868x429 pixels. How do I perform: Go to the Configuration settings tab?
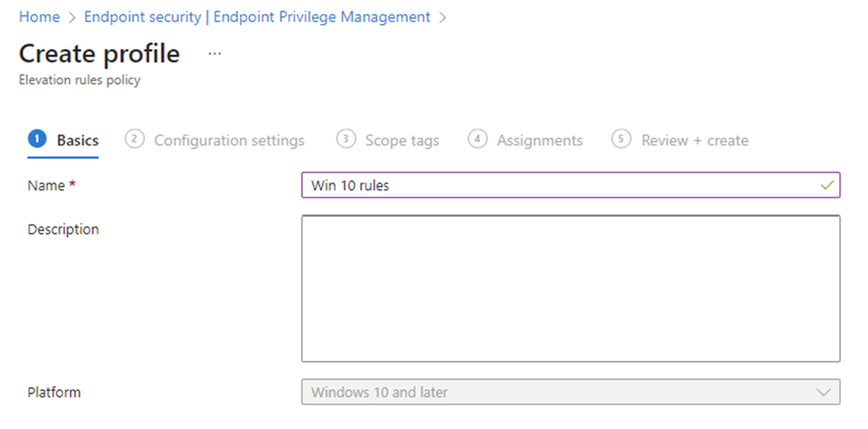click(229, 141)
